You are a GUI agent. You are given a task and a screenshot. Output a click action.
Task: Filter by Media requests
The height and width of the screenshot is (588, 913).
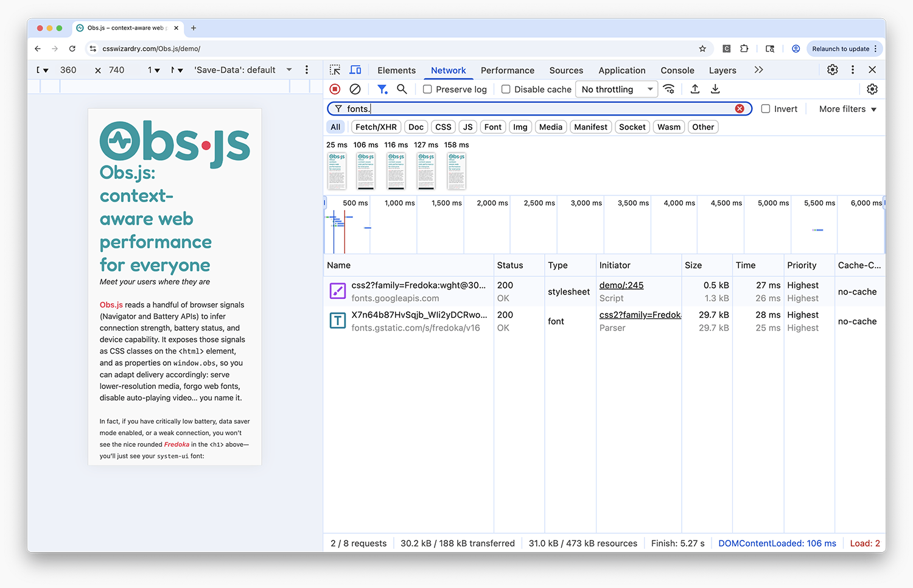pos(551,127)
